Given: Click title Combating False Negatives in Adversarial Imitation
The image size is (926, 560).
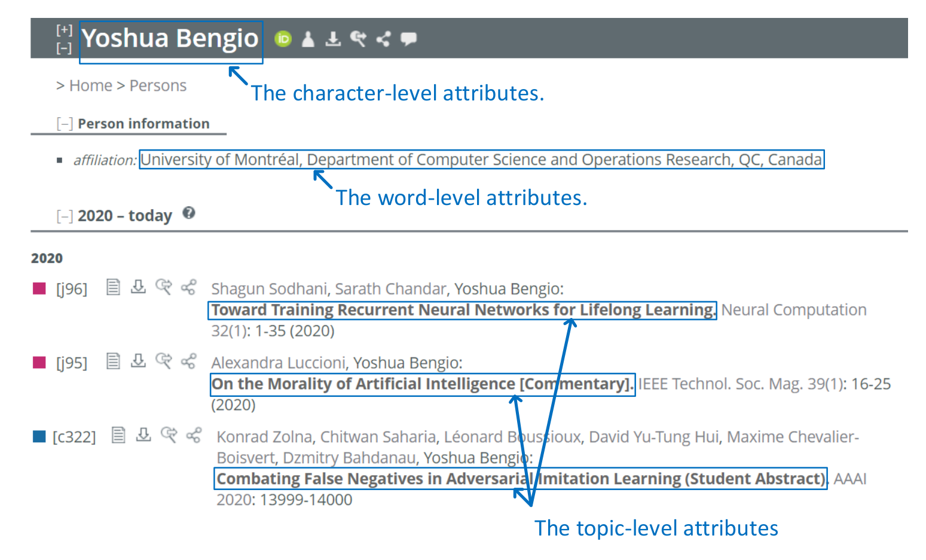Looking at the screenshot, I should click(x=521, y=479).
